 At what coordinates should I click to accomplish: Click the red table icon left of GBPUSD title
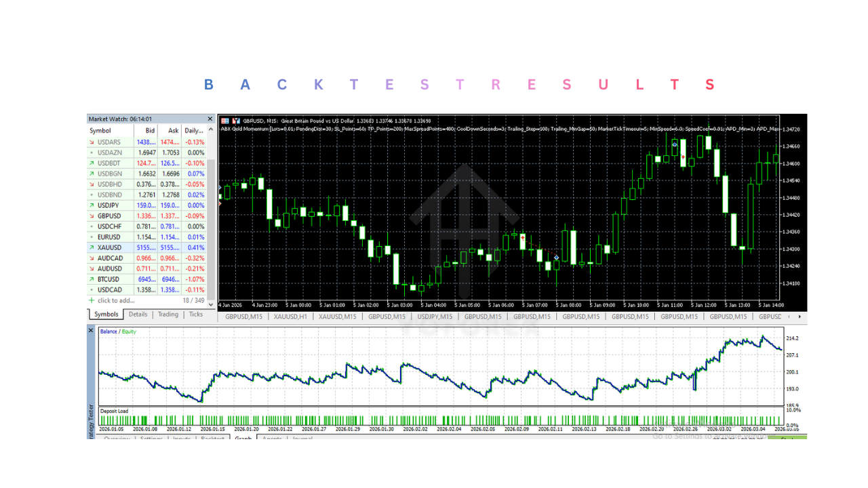tap(224, 120)
